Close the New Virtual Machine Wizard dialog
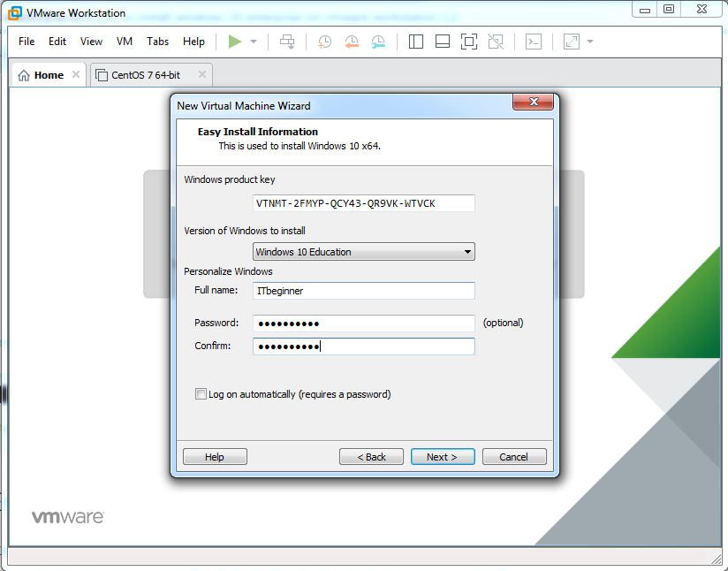Screen dimensions: 728x571 534,102
